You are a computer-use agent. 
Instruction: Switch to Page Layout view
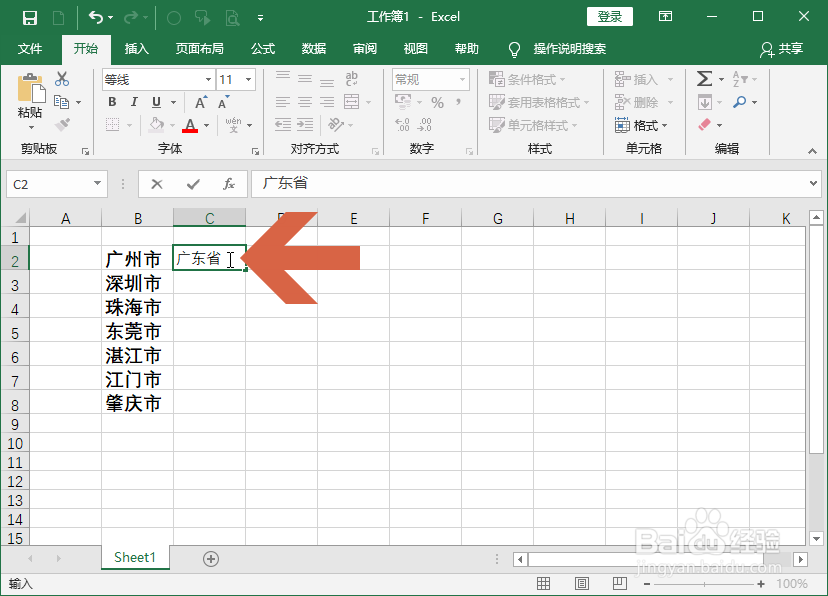(582, 583)
